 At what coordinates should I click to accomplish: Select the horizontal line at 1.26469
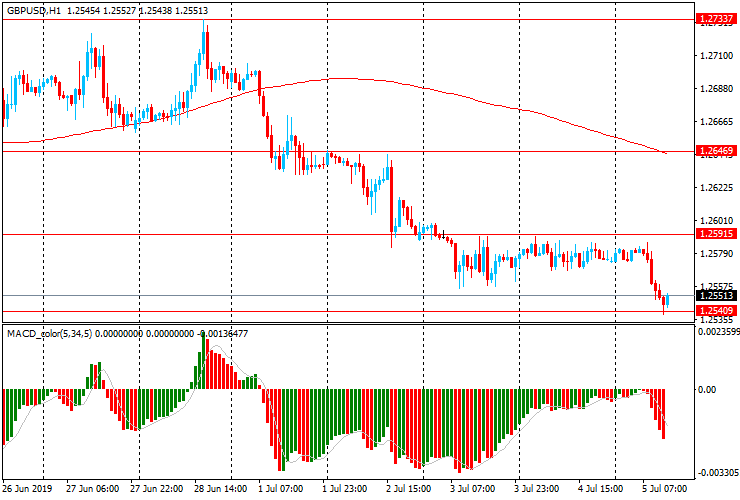[x=349, y=152]
